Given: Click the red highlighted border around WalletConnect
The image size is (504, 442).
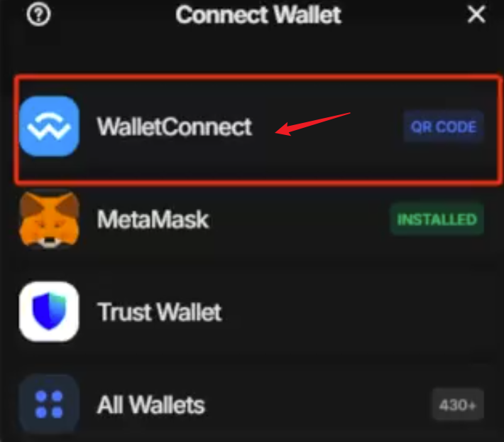Looking at the screenshot, I should tap(257, 77).
